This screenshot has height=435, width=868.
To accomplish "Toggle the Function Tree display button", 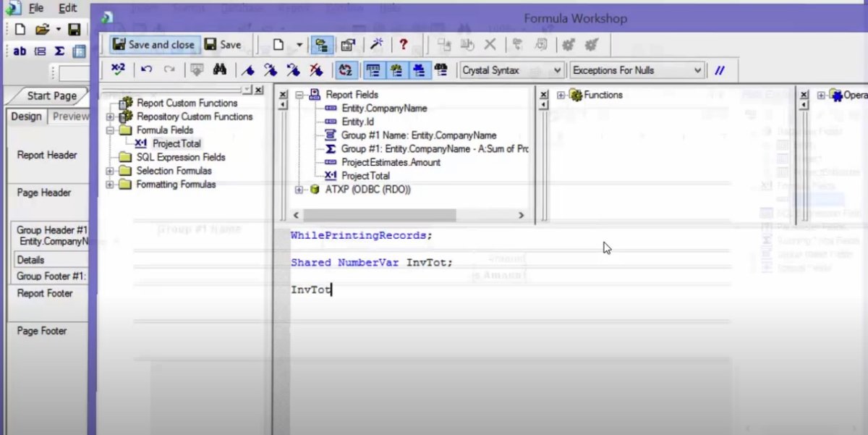I will tap(396, 70).
